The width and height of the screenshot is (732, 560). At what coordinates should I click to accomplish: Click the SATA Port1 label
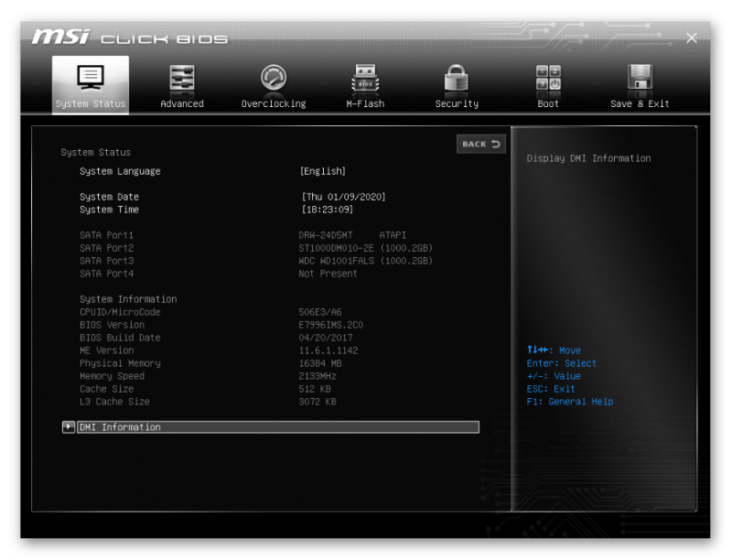[106, 235]
